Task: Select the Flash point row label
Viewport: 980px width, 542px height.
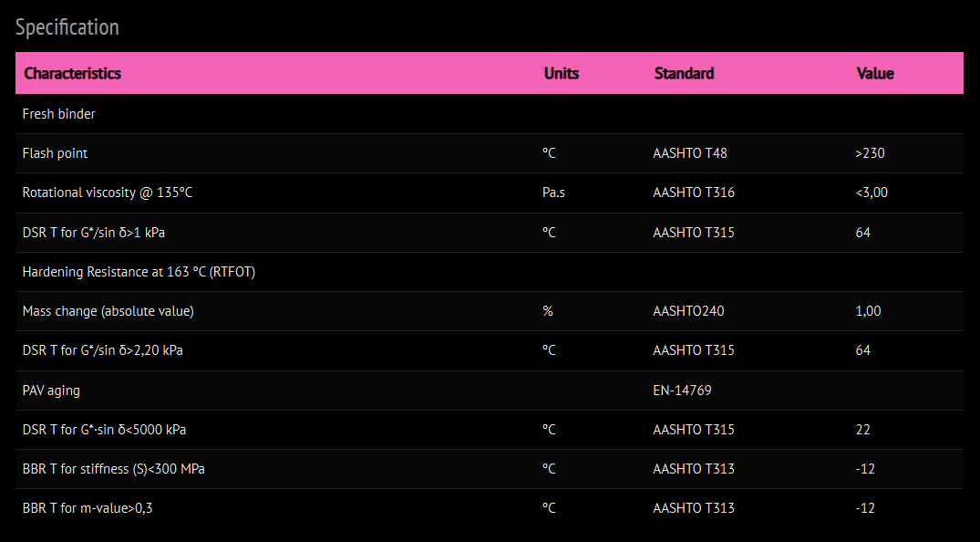Action: point(55,153)
